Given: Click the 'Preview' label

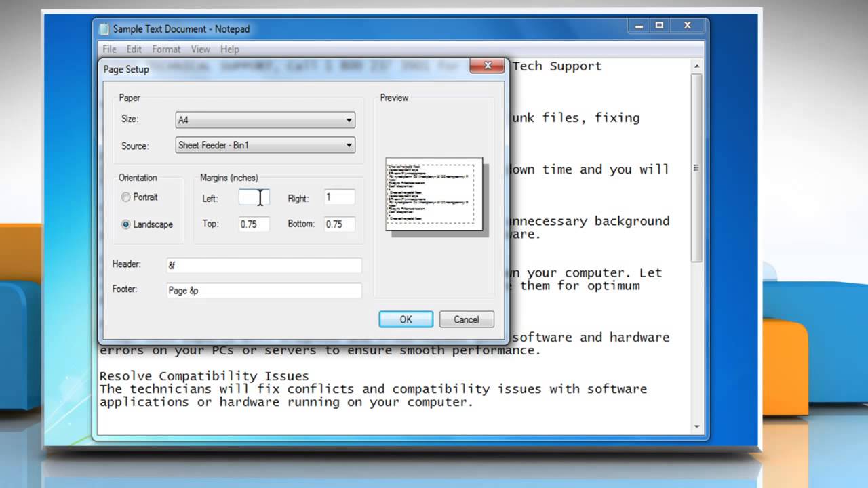Looking at the screenshot, I should [394, 98].
